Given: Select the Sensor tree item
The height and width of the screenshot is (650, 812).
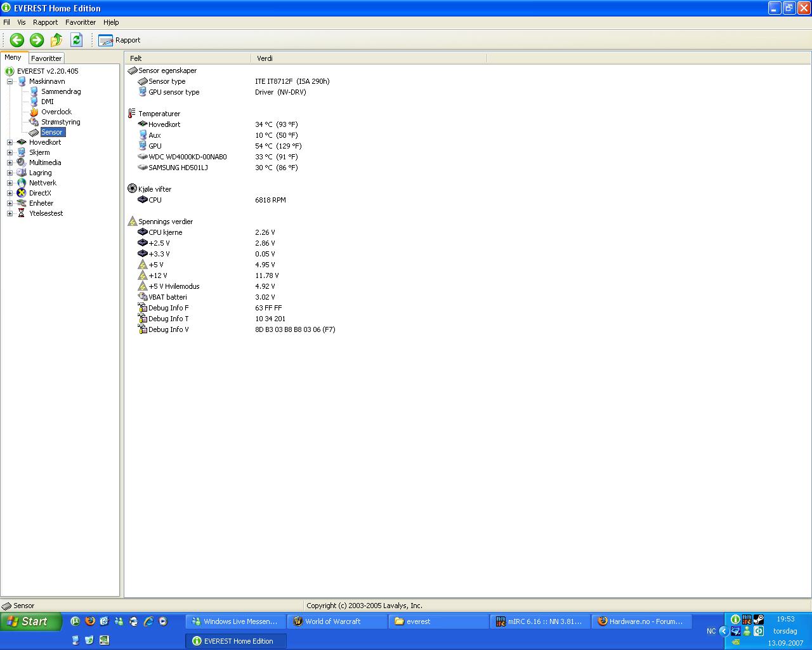Looking at the screenshot, I should (x=52, y=132).
